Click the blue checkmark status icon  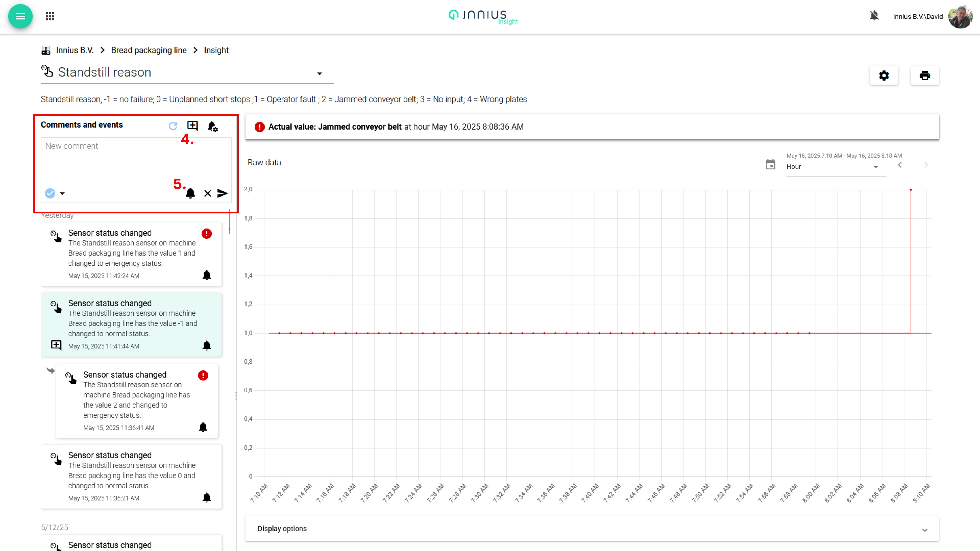click(50, 193)
